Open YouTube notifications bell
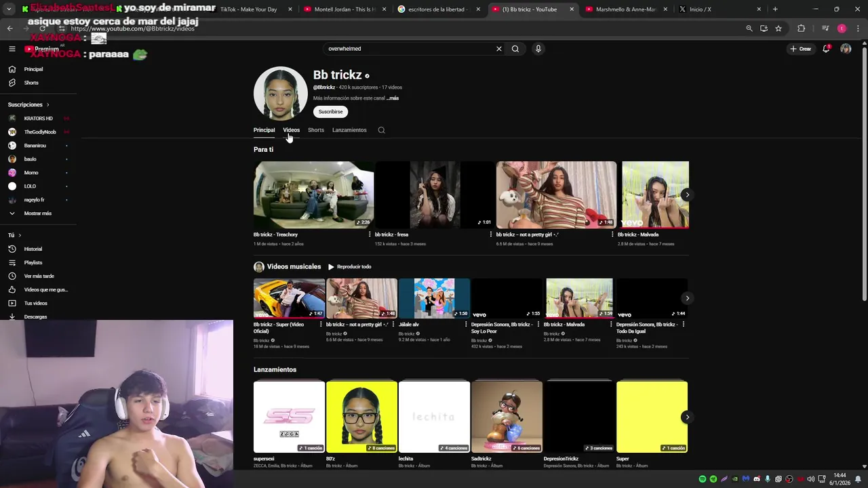Image resolution: width=868 pixels, height=488 pixels. coord(826,49)
